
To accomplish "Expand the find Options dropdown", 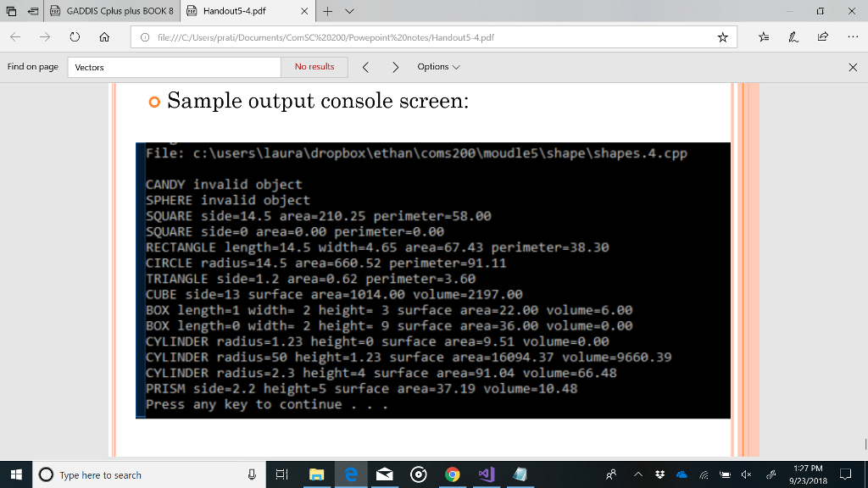I will point(438,67).
